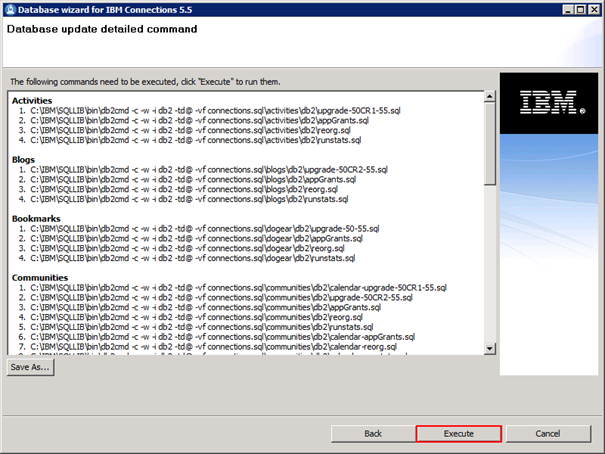Select the Communities section heading

tap(39, 277)
